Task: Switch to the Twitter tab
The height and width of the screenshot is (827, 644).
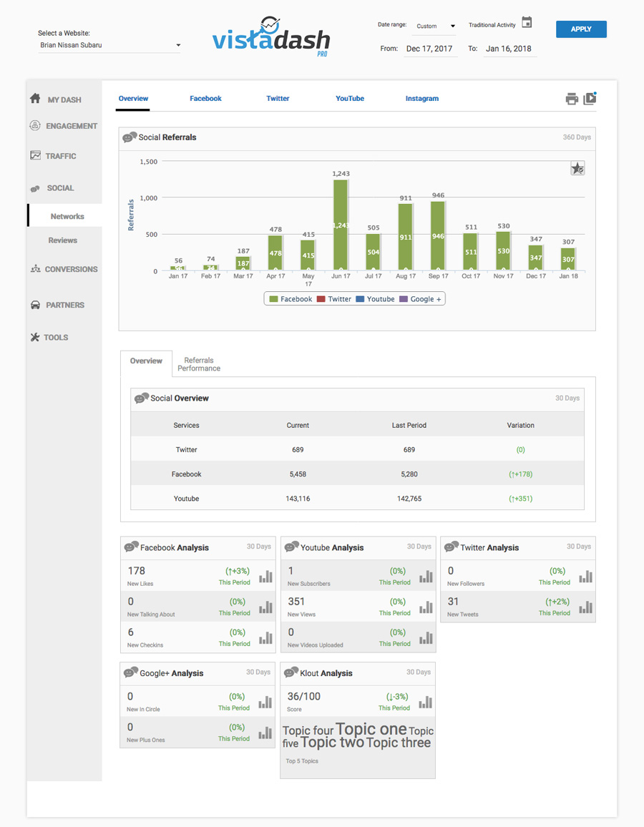Action: tap(278, 99)
